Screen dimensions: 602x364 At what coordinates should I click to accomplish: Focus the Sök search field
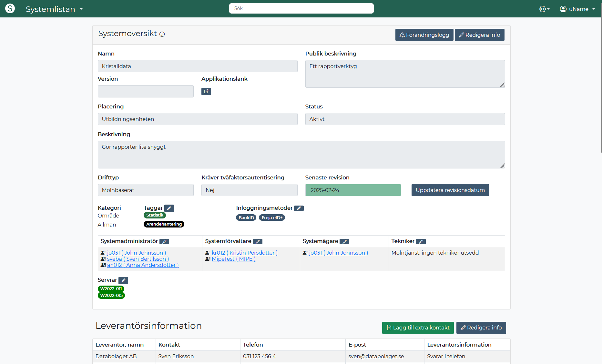pos(301,8)
